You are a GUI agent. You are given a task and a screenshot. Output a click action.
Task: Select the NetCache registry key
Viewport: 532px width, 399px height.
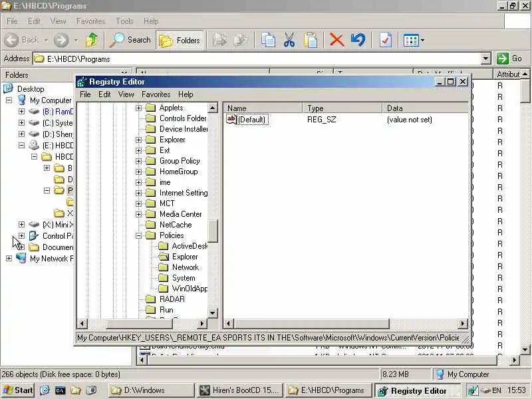(176, 225)
